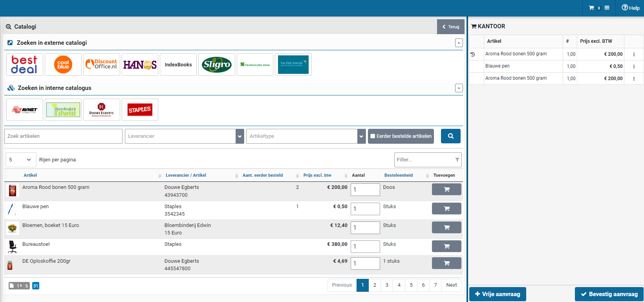This screenshot has height=302, width=644.
Task: Click the history icon beside first cart item
Action: (x=473, y=54)
